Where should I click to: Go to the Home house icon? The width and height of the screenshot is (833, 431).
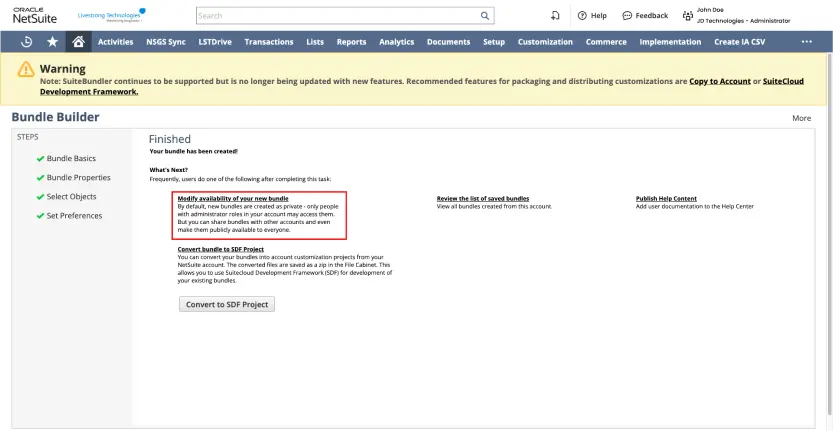(79, 41)
